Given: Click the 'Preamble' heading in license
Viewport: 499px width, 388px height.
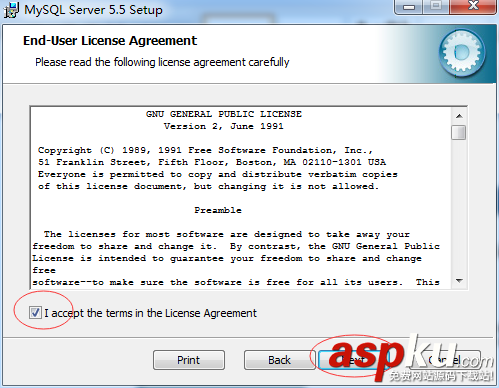Looking at the screenshot, I should coord(218,210).
